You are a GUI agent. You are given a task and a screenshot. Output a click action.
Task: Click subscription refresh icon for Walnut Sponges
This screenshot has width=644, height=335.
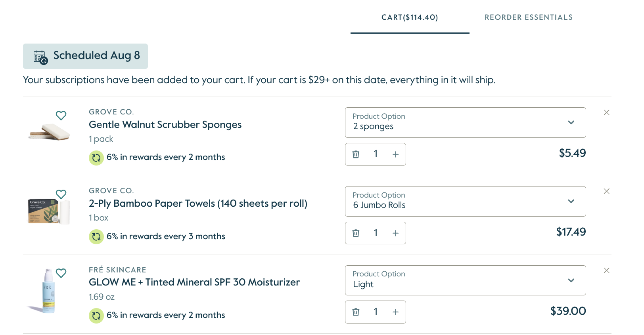coord(96,158)
